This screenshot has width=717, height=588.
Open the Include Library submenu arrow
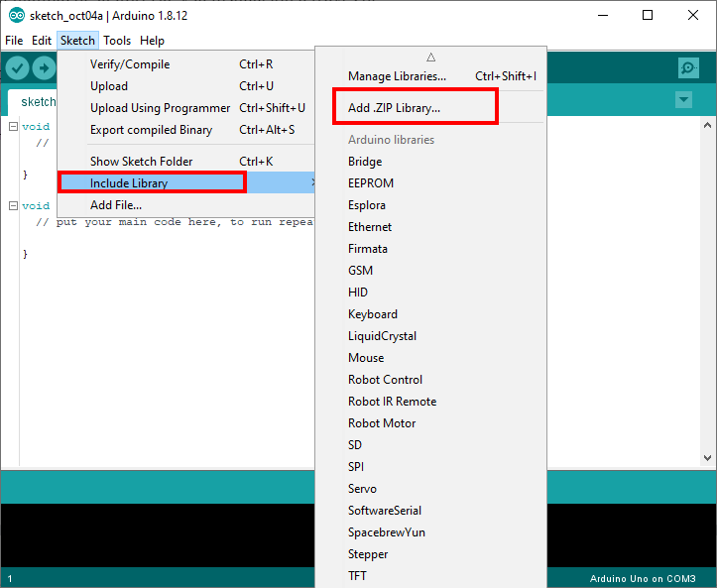tap(312, 182)
